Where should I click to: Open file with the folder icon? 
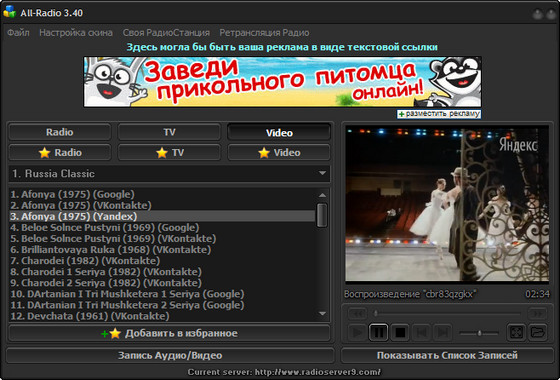tap(538, 332)
